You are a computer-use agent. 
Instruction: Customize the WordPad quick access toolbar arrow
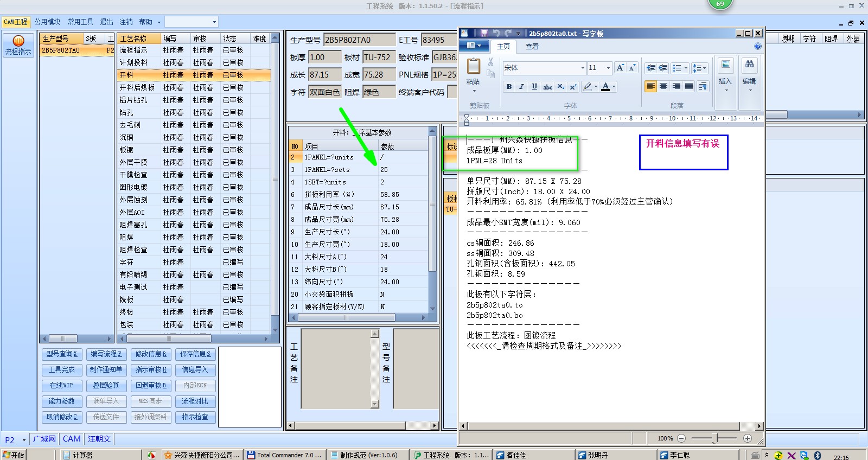(519, 33)
